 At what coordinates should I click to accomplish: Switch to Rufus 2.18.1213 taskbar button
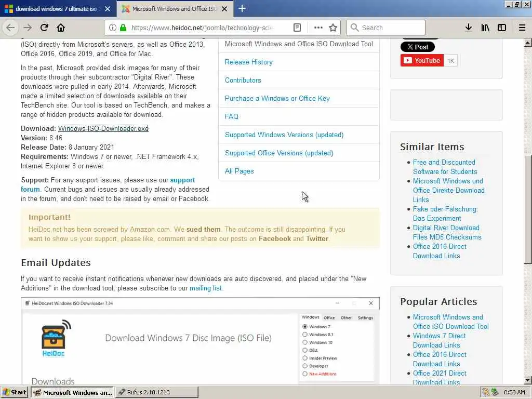coord(157,392)
